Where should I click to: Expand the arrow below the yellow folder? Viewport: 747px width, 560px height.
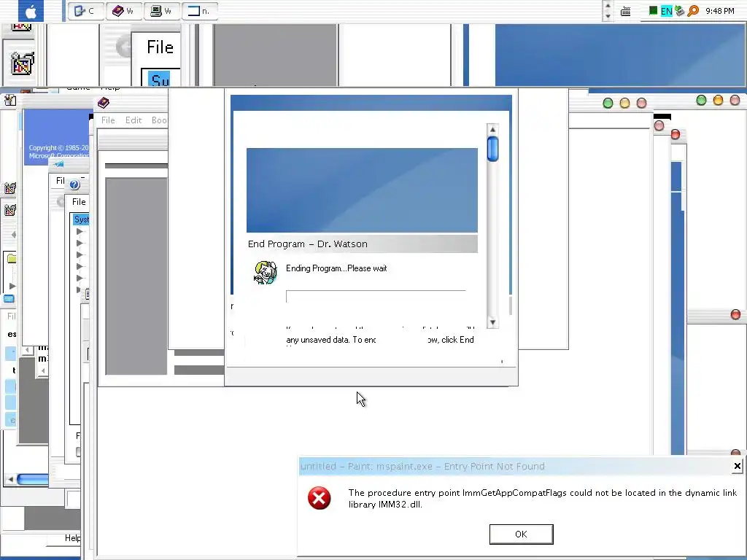(x=12, y=286)
